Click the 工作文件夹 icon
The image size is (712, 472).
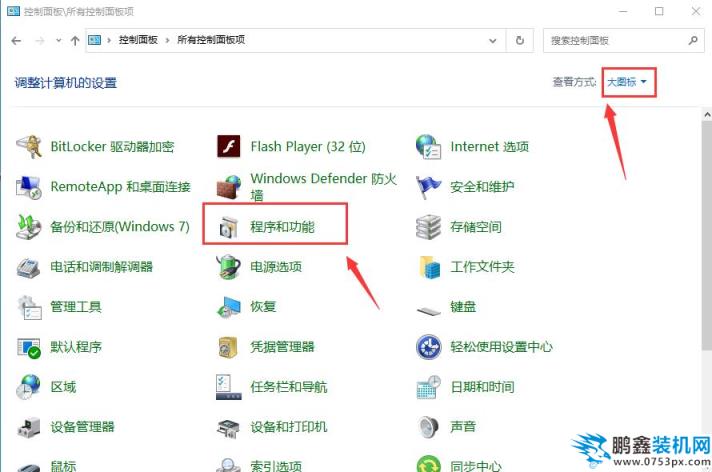tap(429, 267)
